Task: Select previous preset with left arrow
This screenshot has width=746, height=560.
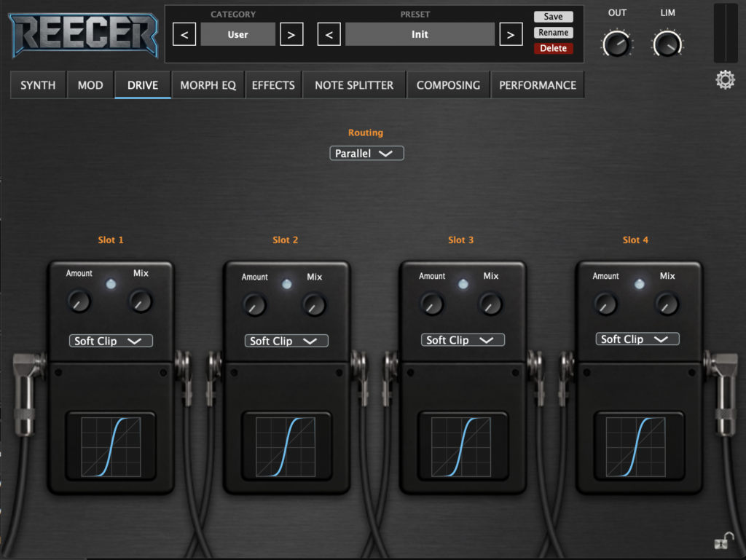Action: click(329, 34)
